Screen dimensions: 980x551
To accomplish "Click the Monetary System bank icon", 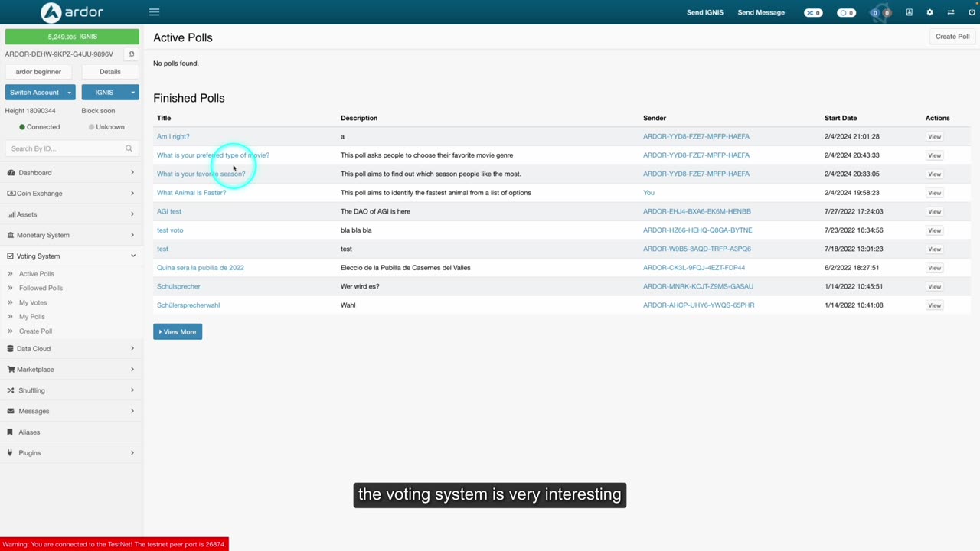I will point(11,235).
